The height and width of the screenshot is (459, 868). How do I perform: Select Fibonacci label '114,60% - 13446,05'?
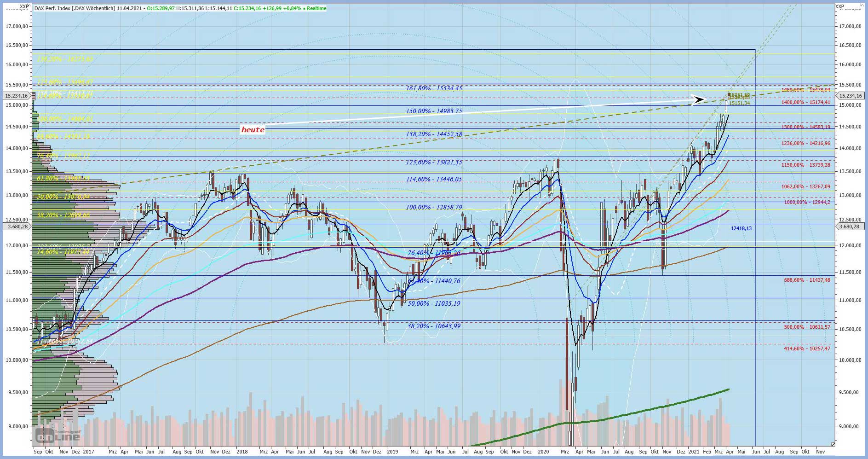(x=434, y=180)
